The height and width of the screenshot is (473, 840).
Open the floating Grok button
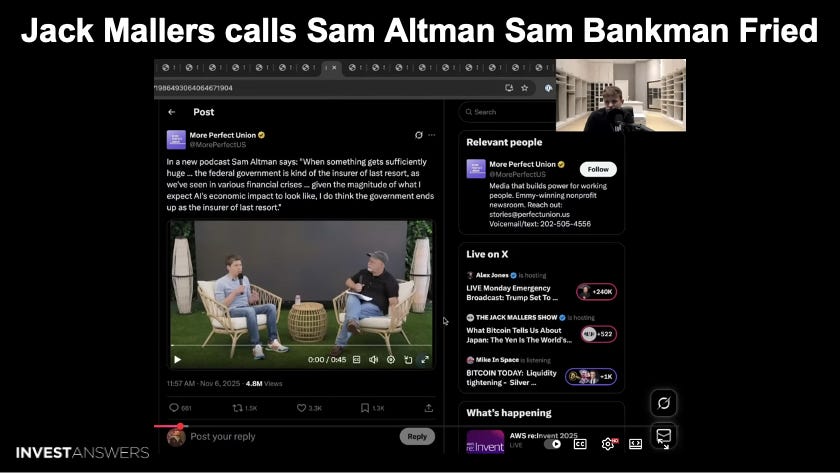click(x=664, y=403)
